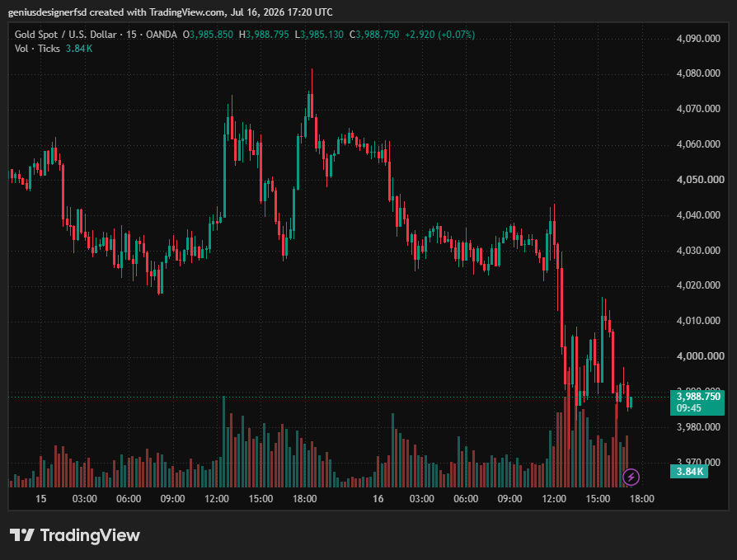
Task: Click the "09:45" bar countdown timer
Action: 689,408
